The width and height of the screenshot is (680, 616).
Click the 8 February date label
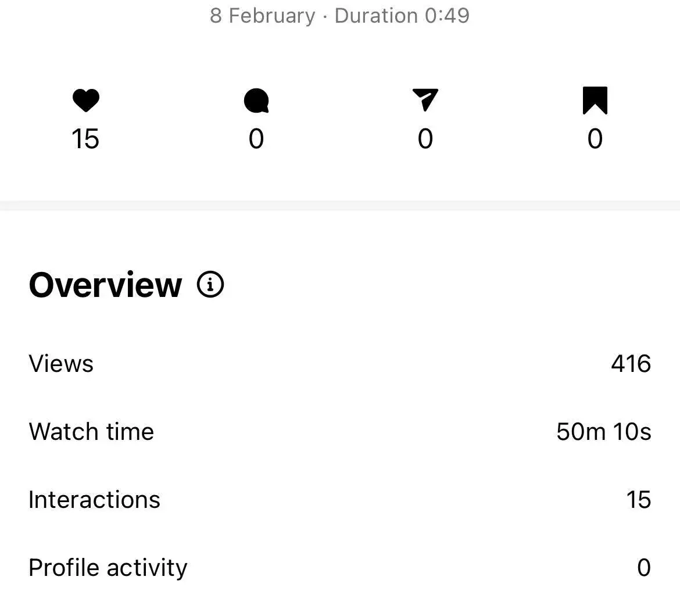(x=262, y=15)
